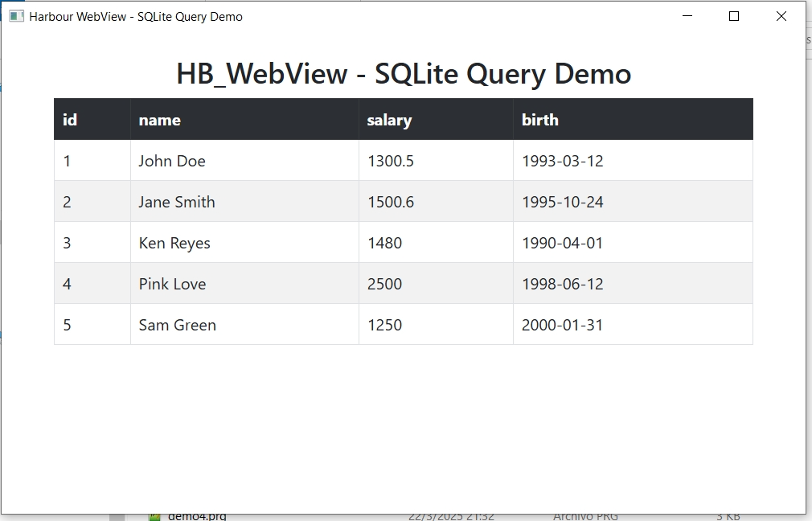Click the Ken Reyes name cell
This screenshot has width=812, height=521.
click(x=174, y=243)
